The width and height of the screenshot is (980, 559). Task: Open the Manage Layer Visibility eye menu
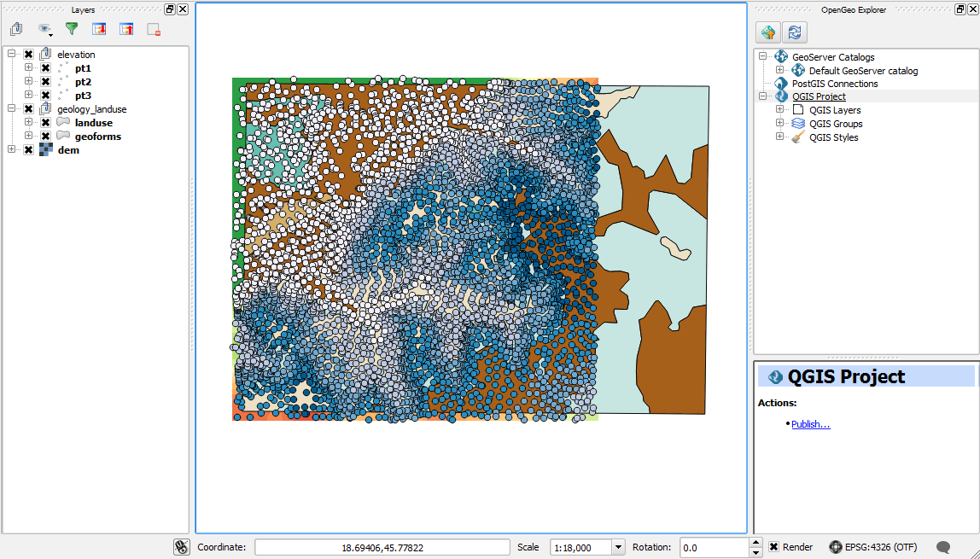click(44, 29)
